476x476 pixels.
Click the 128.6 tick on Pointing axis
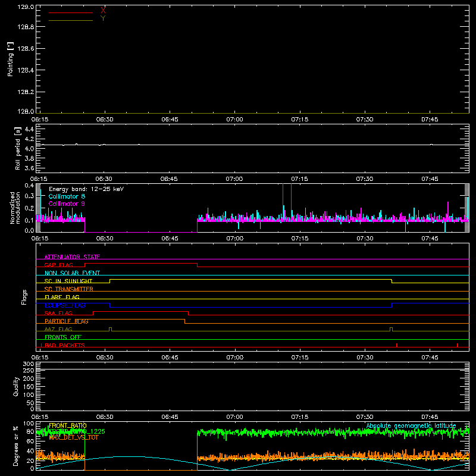coord(26,49)
